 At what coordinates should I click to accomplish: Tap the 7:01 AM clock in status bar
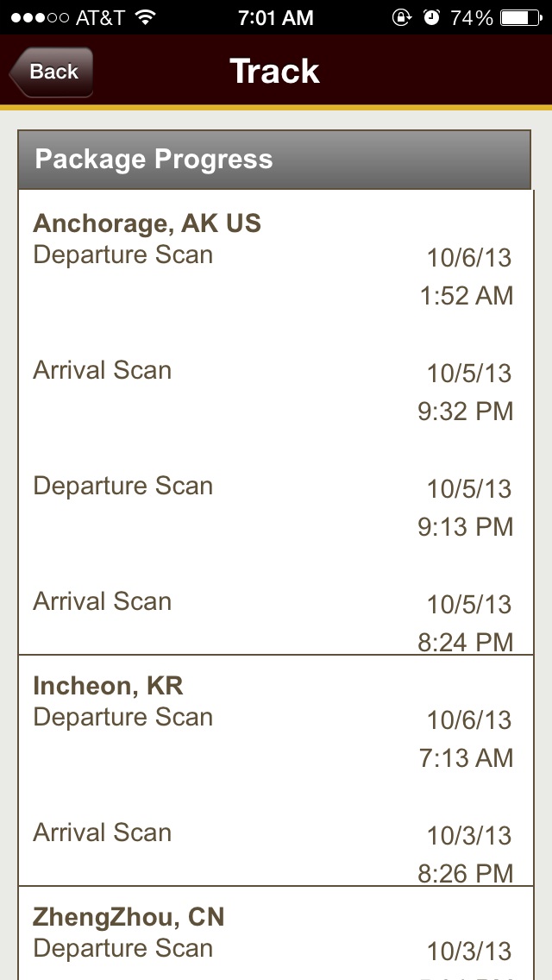[x=276, y=17]
